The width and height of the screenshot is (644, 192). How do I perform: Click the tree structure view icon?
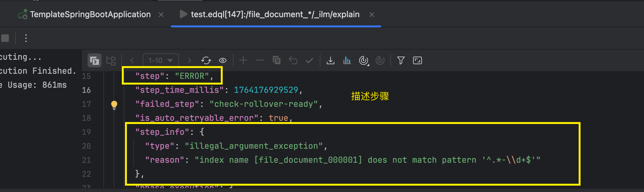111,60
